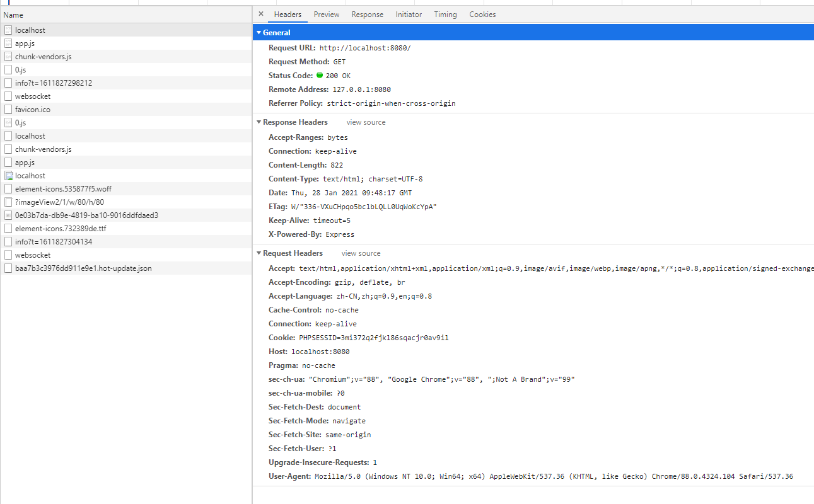Click the icon beside element-icons.732389de.ttf

tap(8, 228)
